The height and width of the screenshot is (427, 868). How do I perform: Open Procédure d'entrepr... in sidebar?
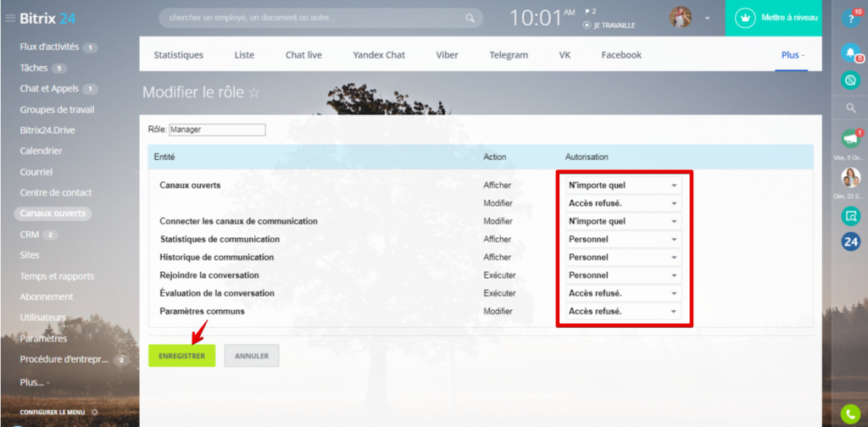tap(64, 359)
